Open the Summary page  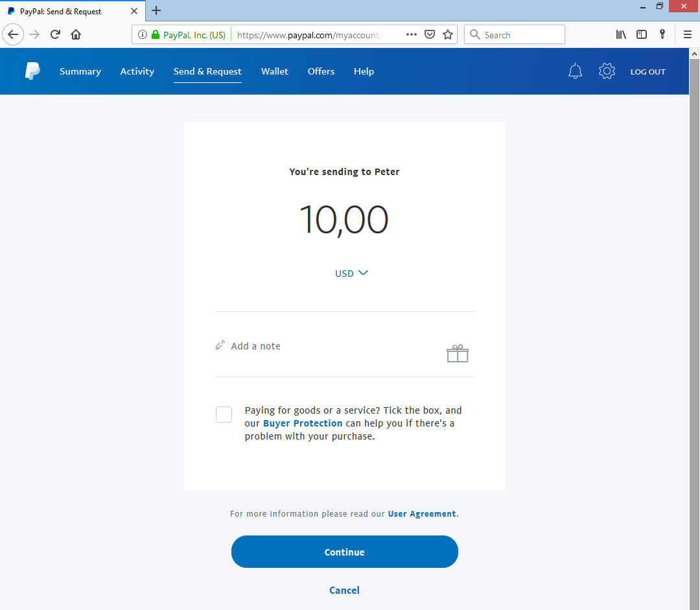click(80, 71)
